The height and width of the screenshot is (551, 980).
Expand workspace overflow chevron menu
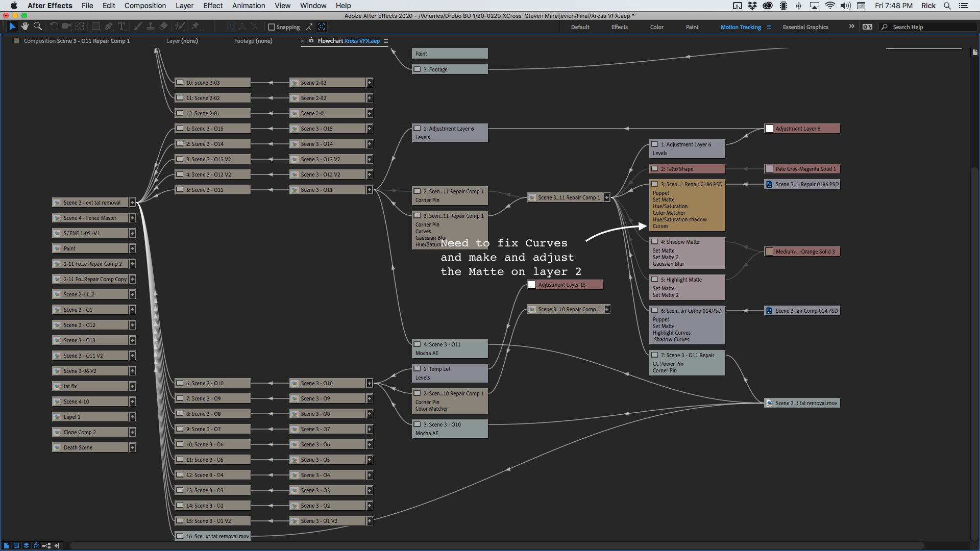[851, 27]
